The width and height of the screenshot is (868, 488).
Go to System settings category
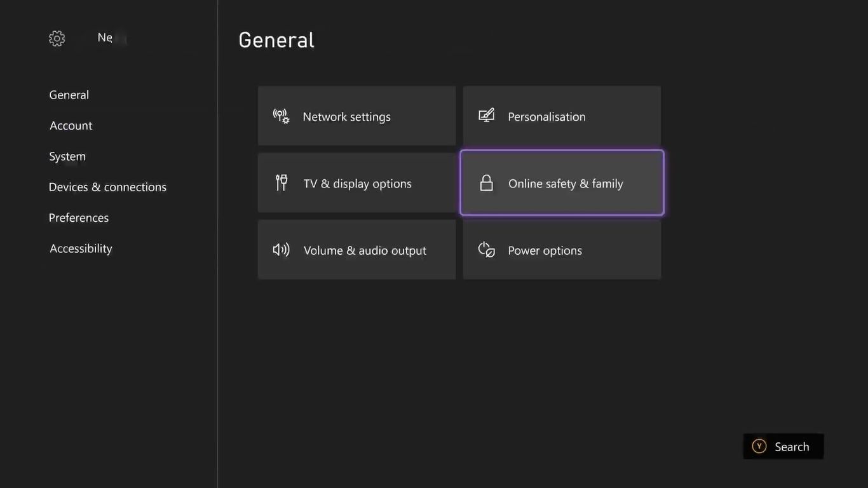click(67, 156)
